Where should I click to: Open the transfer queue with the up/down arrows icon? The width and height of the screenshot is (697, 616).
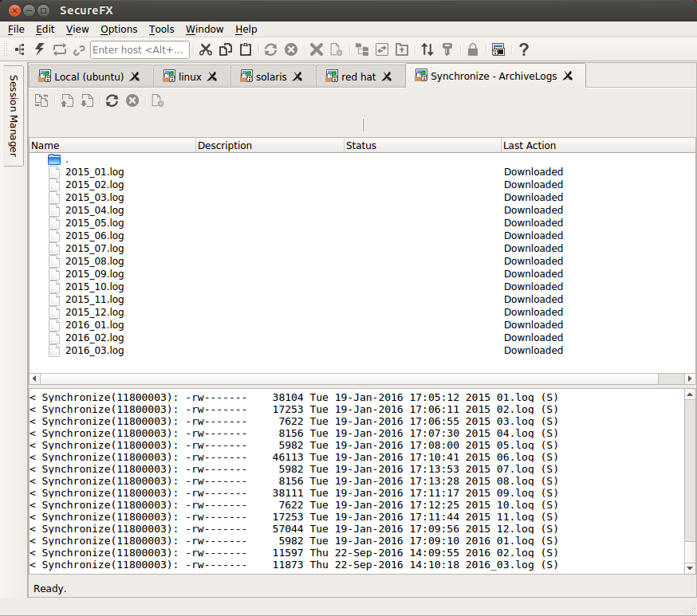[429, 49]
